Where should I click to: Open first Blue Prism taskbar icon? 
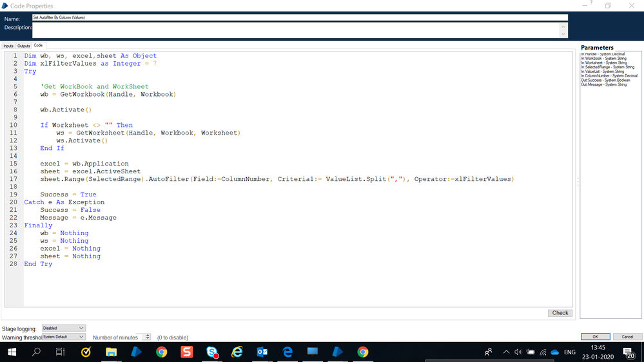point(137,352)
